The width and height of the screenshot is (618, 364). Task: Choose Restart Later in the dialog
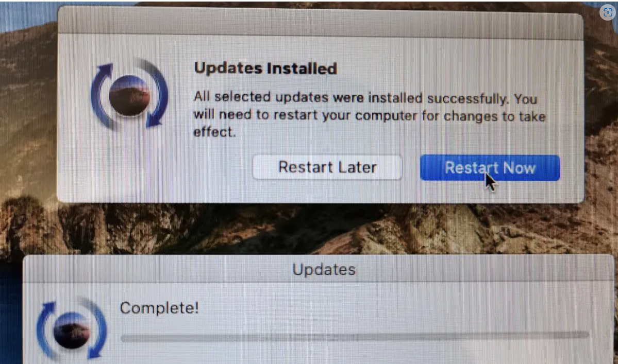(x=327, y=167)
